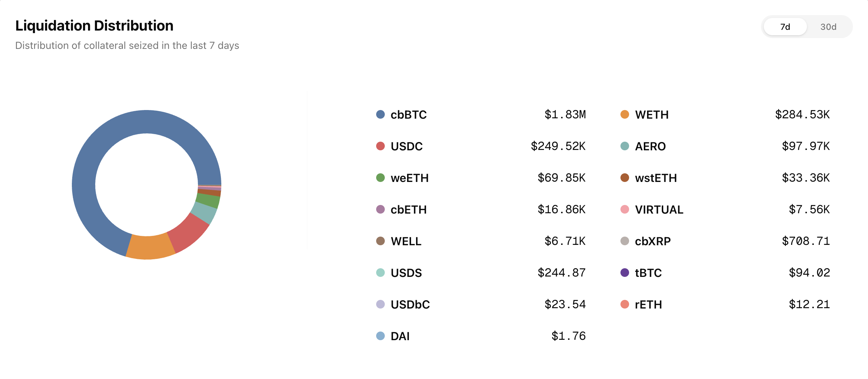
Task: Select the rETH legend label
Action: tap(648, 305)
